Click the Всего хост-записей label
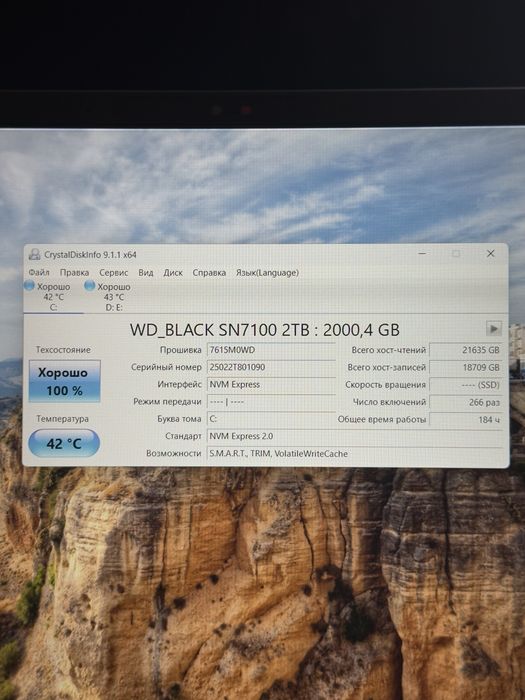The image size is (525, 700). pos(387,367)
